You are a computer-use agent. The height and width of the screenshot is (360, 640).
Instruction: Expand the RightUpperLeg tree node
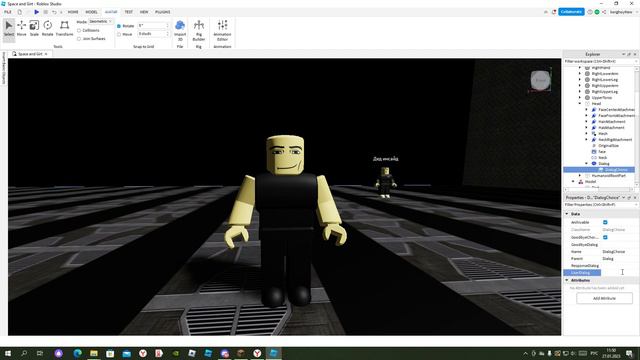pos(580,91)
